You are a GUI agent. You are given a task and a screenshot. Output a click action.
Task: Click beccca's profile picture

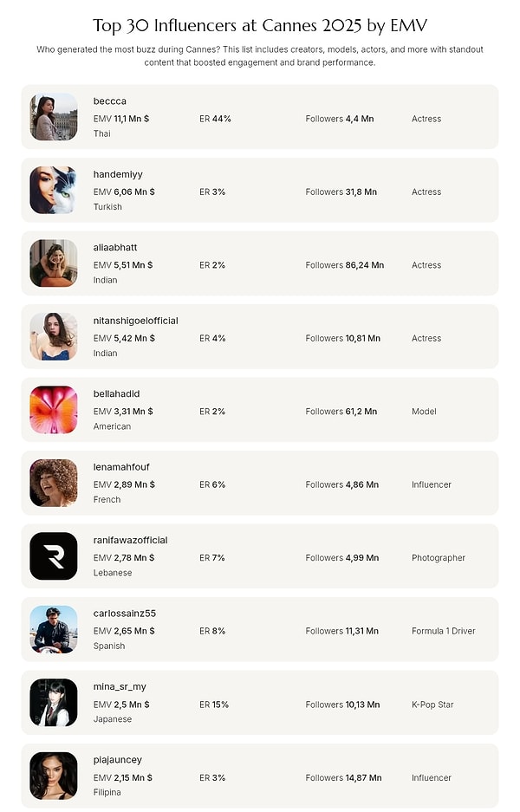53,117
